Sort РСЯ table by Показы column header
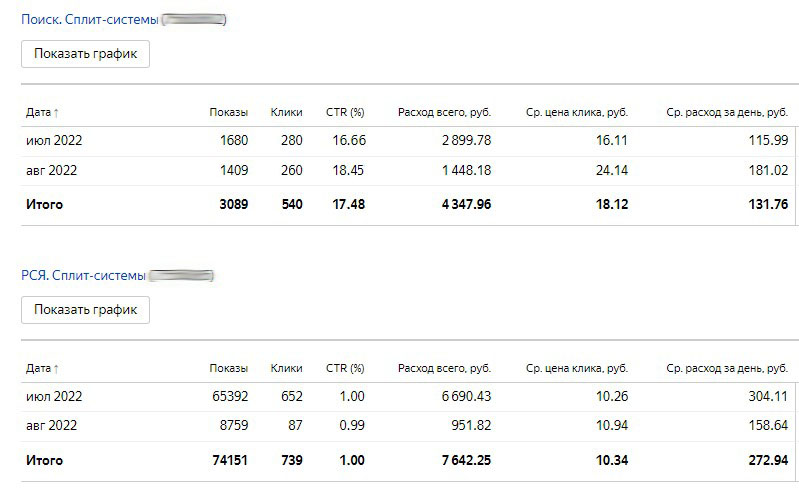 [x=228, y=368]
